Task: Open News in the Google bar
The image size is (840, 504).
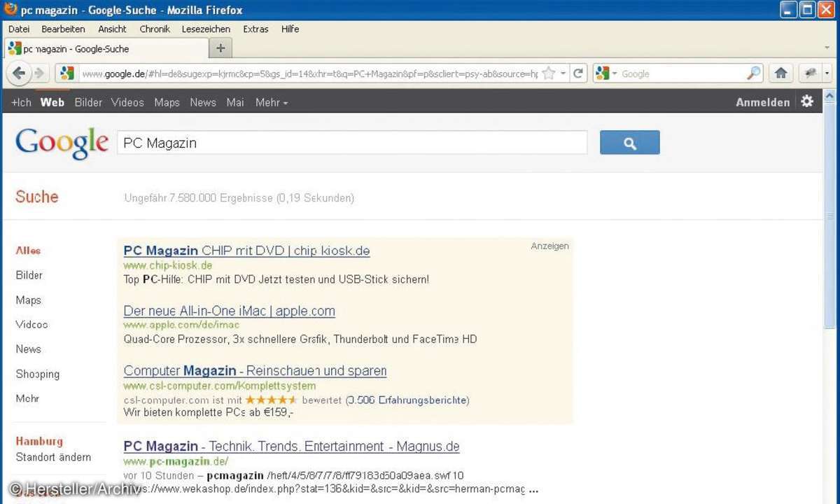Action: 203,102
